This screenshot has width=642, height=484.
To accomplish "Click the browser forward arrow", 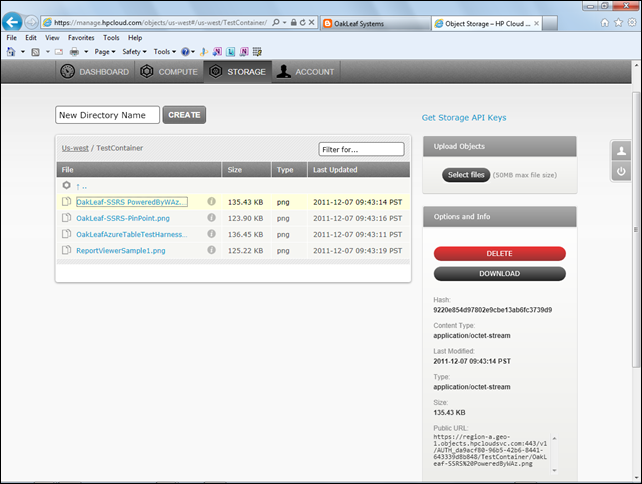I will pyautogui.click(x=32, y=22).
